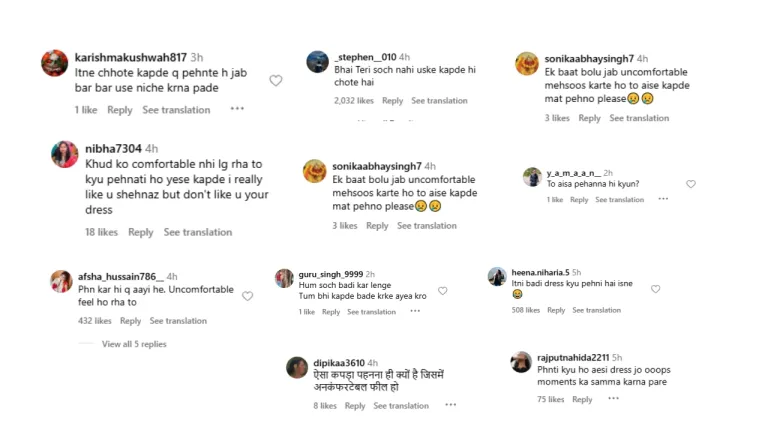Open nibha7304's profile picture
The image size is (768, 432).
click(65, 154)
